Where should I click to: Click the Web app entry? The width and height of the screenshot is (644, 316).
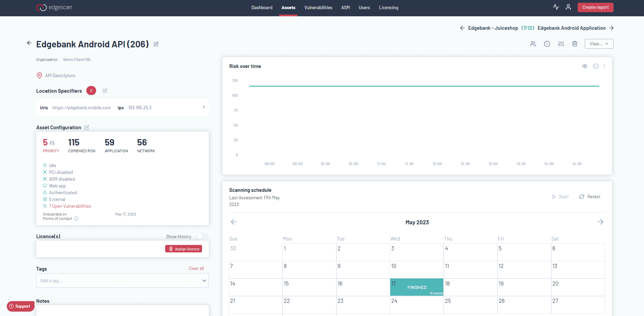(x=58, y=186)
